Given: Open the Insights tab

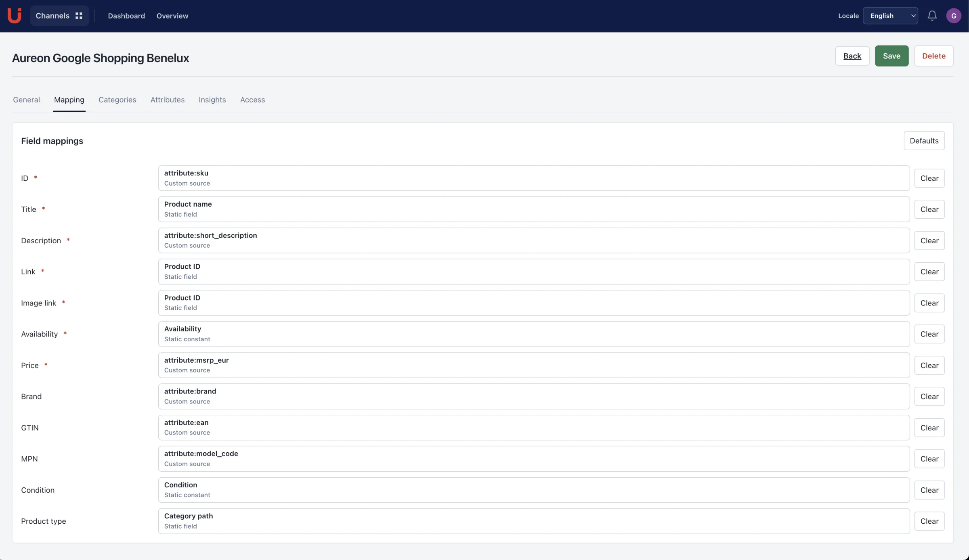Looking at the screenshot, I should click(212, 100).
